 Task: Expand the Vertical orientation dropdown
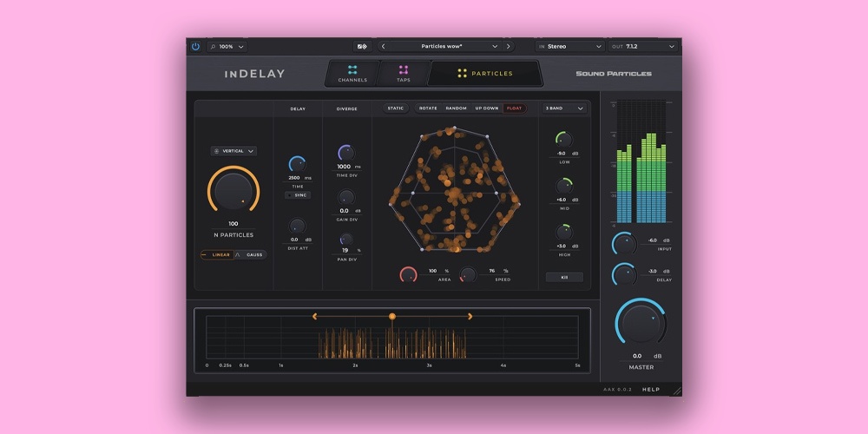pyautogui.click(x=233, y=151)
